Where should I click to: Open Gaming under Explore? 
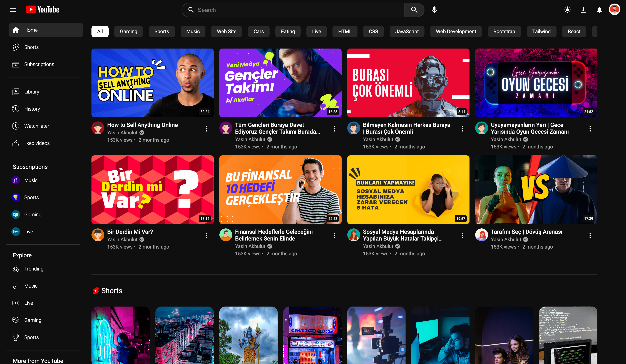pyautogui.click(x=46, y=320)
